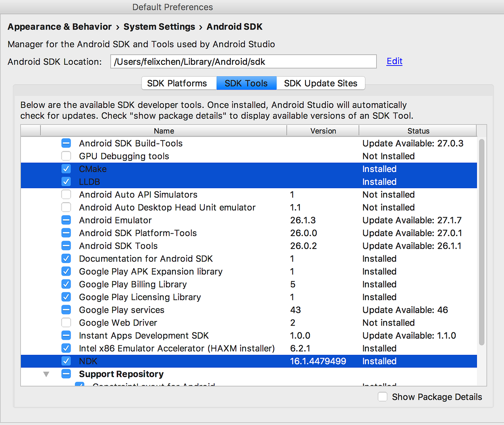Deselect the Google Play services package
The width and height of the screenshot is (504, 425).
[66, 309]
